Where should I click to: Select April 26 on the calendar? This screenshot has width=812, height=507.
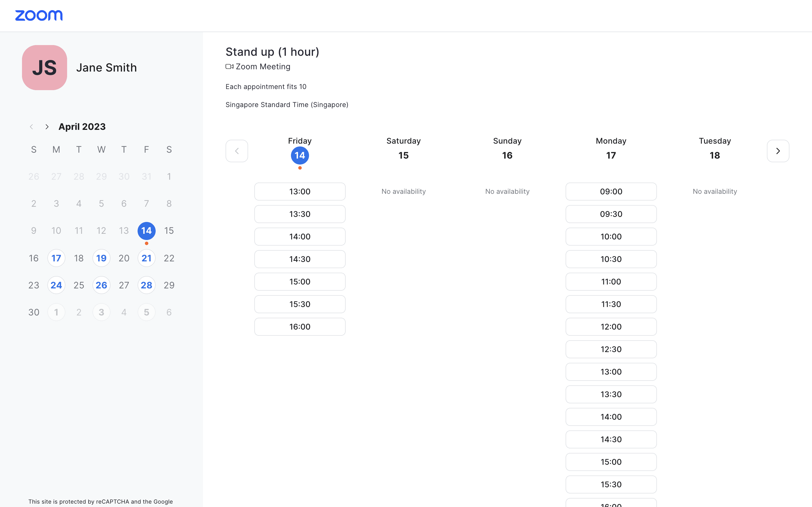[x=101, y=285]
